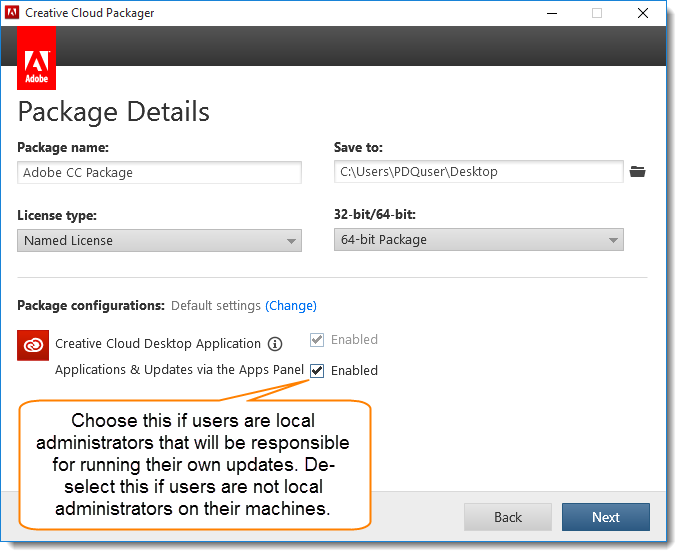This screenshot has width=682, height=557.
Task: Click the browse folder icon next to Save to
Action: 637,172
